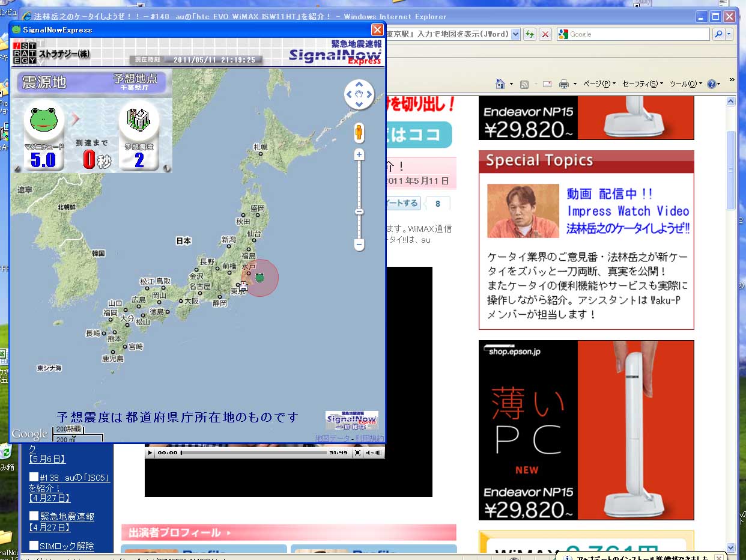Viewport: 746px width, 560px height.
Task: Stop page loading with red X button
Action: 545,34
